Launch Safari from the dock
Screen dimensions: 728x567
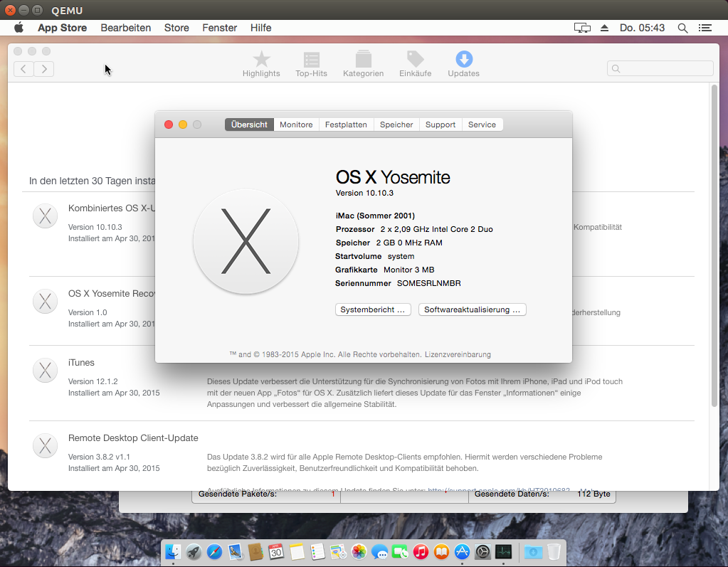[214, 551]
